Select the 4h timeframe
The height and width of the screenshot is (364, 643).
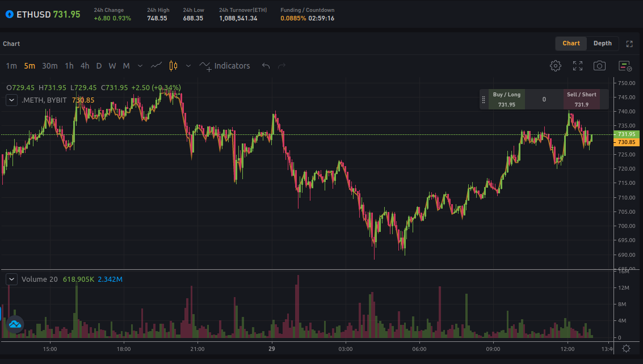[x=85, y=66]
